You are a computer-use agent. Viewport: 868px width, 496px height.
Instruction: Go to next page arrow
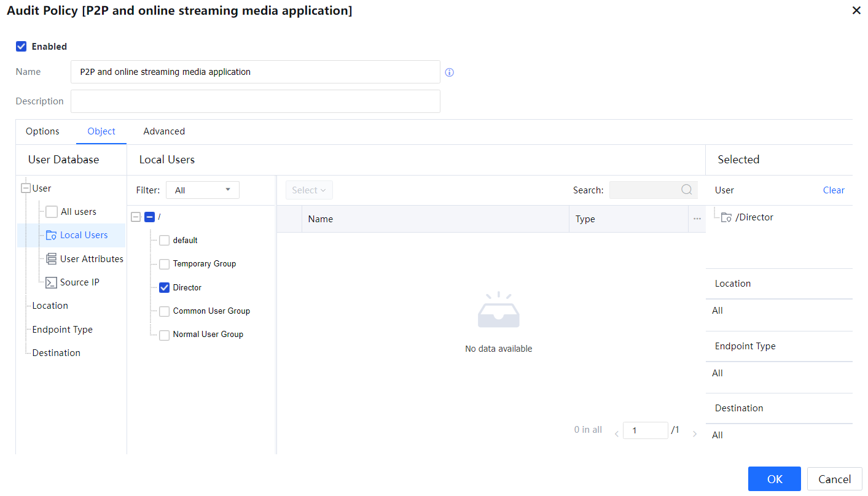click(695, 433)
